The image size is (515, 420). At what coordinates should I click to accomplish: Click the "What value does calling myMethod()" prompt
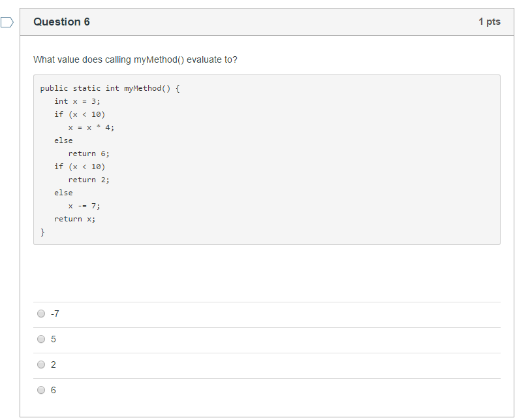click(135, 59)
